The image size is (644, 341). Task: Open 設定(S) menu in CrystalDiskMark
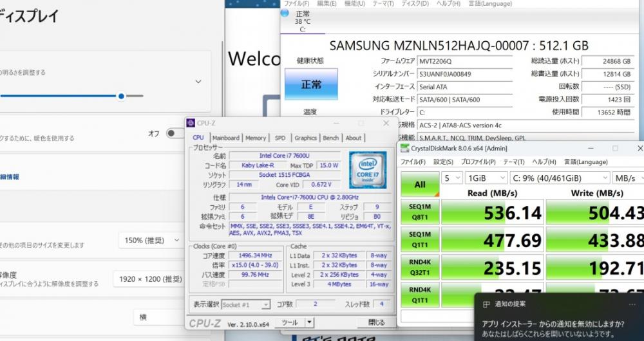443,161
